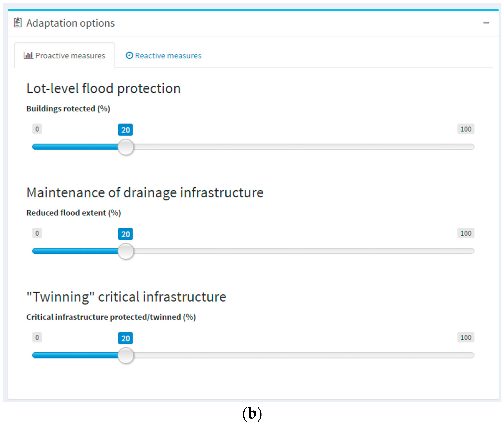Click the Critical infrastructure twinned slider handle

tap(126, 355)
